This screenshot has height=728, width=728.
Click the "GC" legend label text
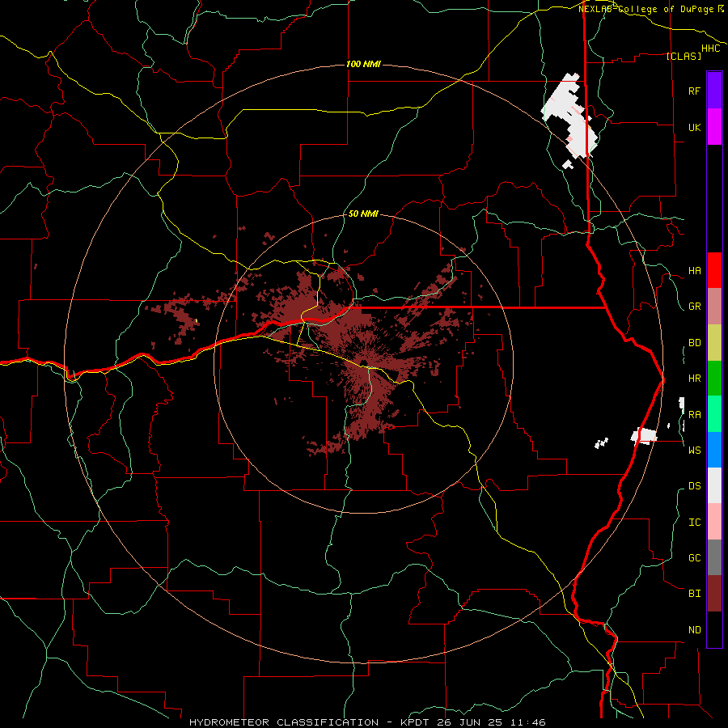pos(694,557)
